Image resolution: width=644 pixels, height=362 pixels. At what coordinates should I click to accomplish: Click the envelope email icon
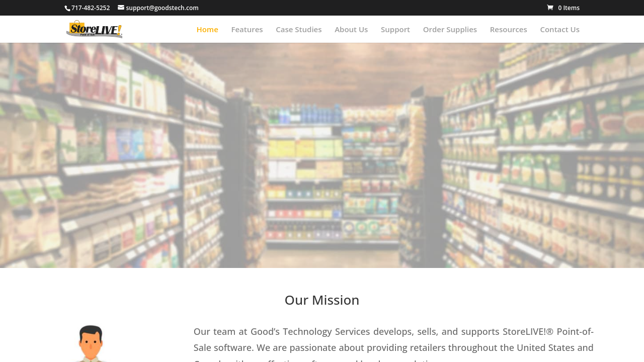[x=121, y=8]
